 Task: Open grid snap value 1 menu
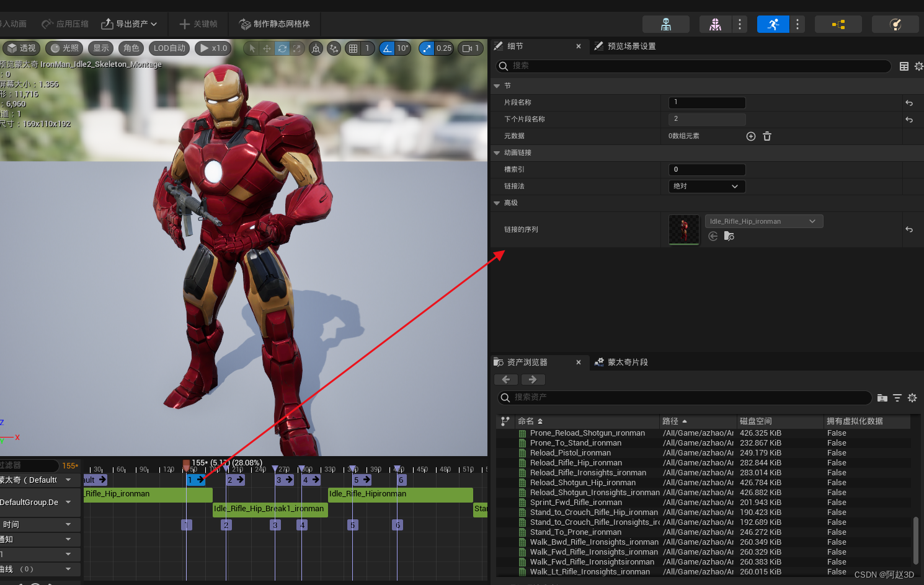367,48
